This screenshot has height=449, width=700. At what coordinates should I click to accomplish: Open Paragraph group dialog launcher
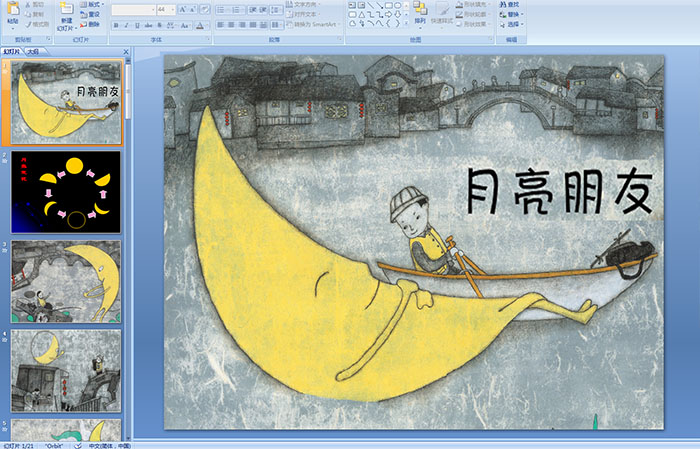point(340,40)
